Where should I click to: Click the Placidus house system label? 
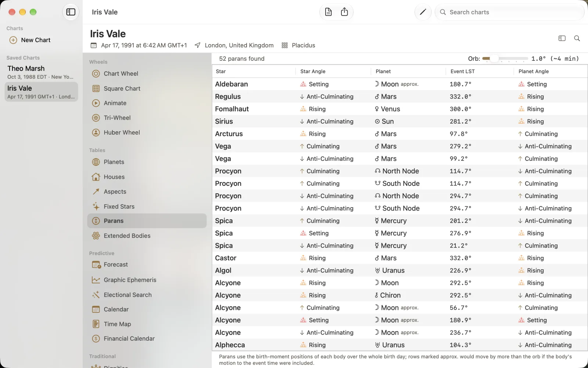coord(304,45)
